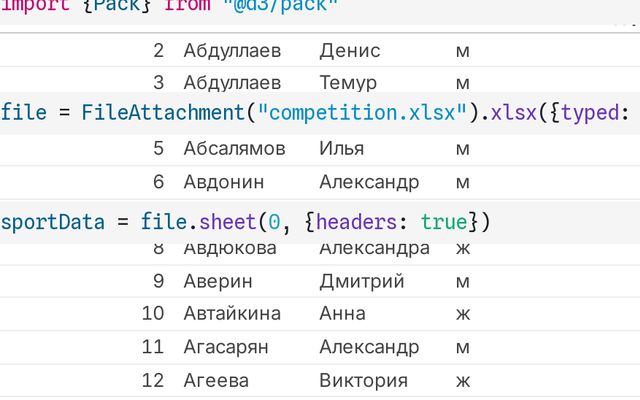Click the name cell Темур in row 3
The image size is (640, 400).
[348, 82]
